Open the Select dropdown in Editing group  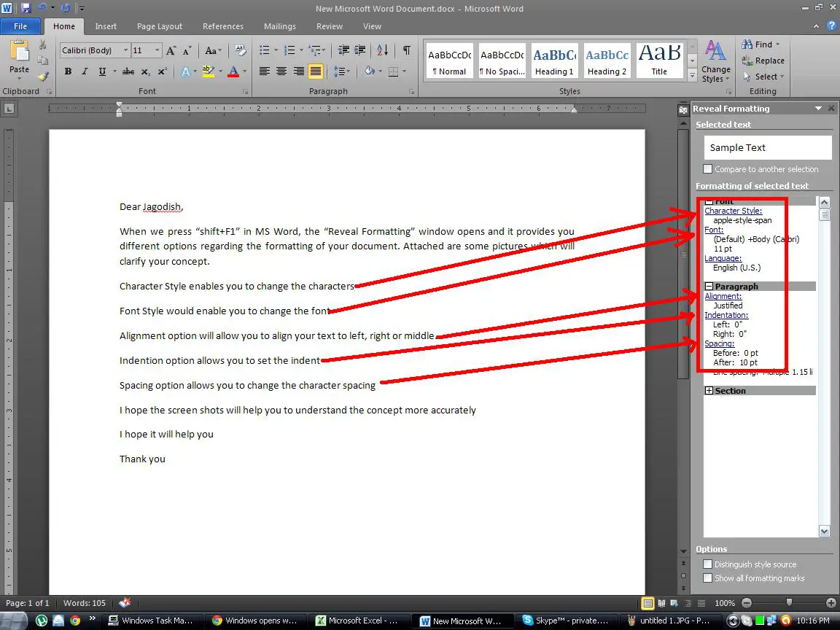pos(764,77)
